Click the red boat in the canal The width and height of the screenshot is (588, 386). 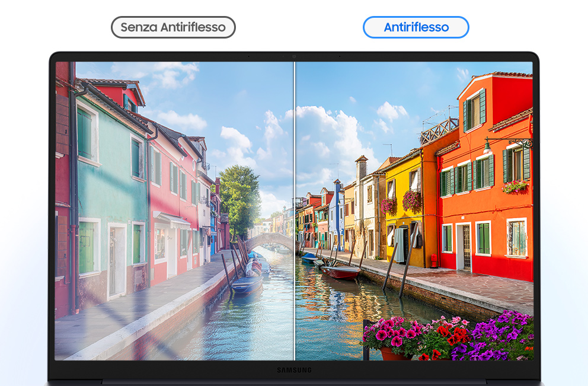340,272
